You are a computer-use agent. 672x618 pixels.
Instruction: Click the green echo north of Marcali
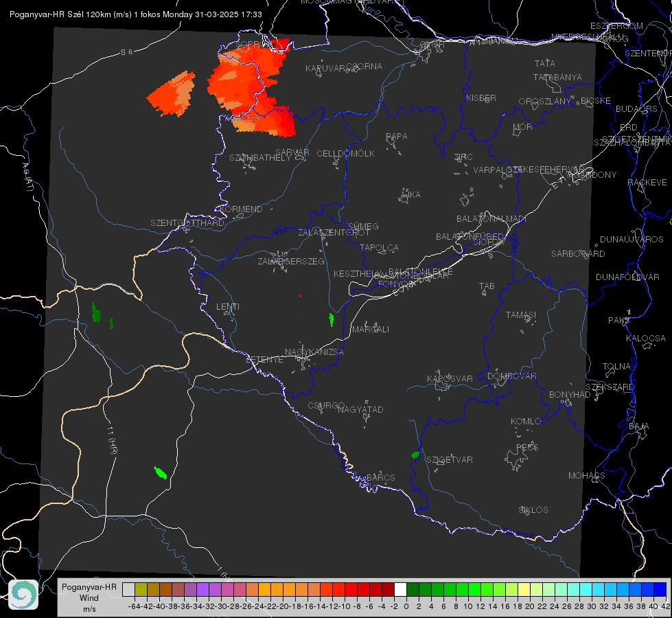click(332, 319)
